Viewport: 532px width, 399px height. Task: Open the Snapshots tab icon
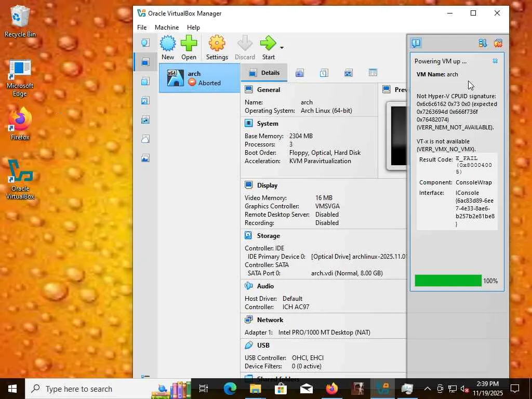[300, 73]
